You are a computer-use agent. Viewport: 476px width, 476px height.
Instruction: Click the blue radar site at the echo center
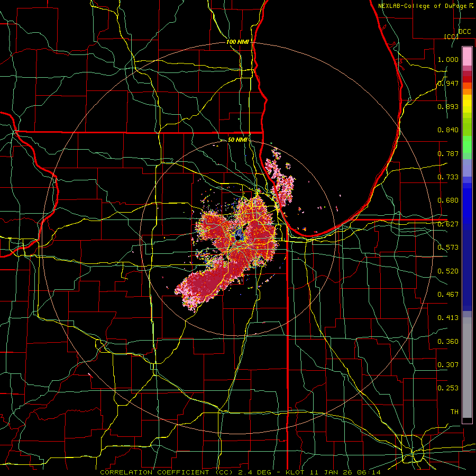click(239, 235)
